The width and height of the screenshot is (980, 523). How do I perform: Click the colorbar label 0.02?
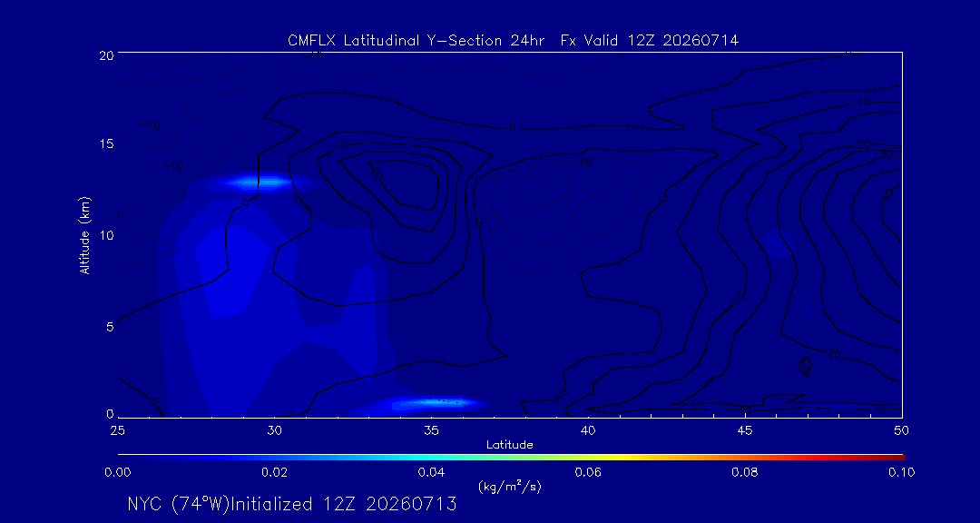[x=274, y=472]
